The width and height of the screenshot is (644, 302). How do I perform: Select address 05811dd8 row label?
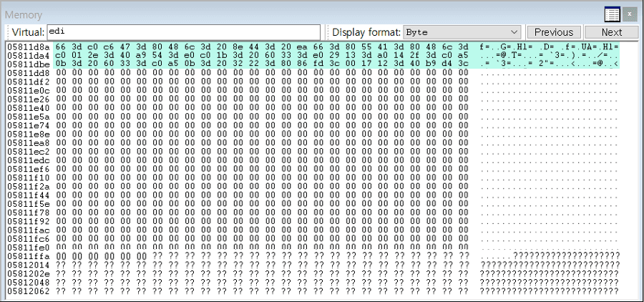tap(29, 73)
